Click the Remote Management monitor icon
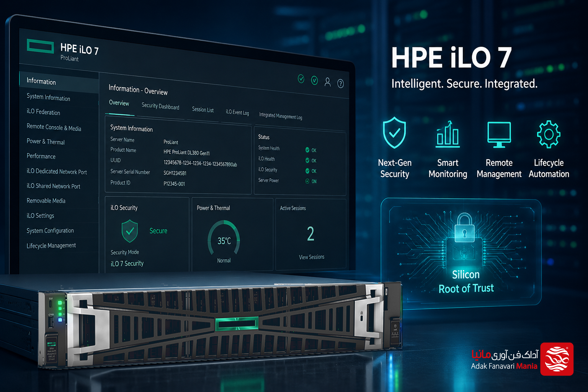Viewport: 588px width, 392px height. pyautogui.click(x=499, y=135)
